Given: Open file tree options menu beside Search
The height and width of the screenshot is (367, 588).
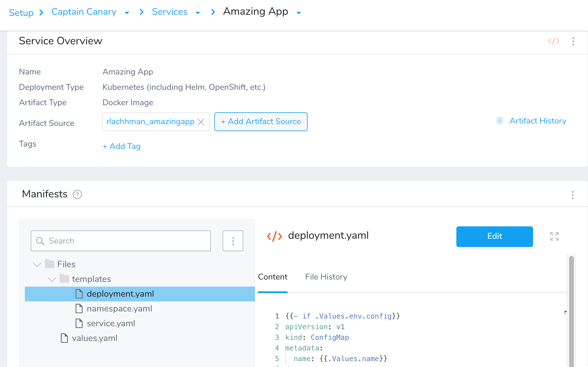Looking at the screenshot, I should coord(233,241).
